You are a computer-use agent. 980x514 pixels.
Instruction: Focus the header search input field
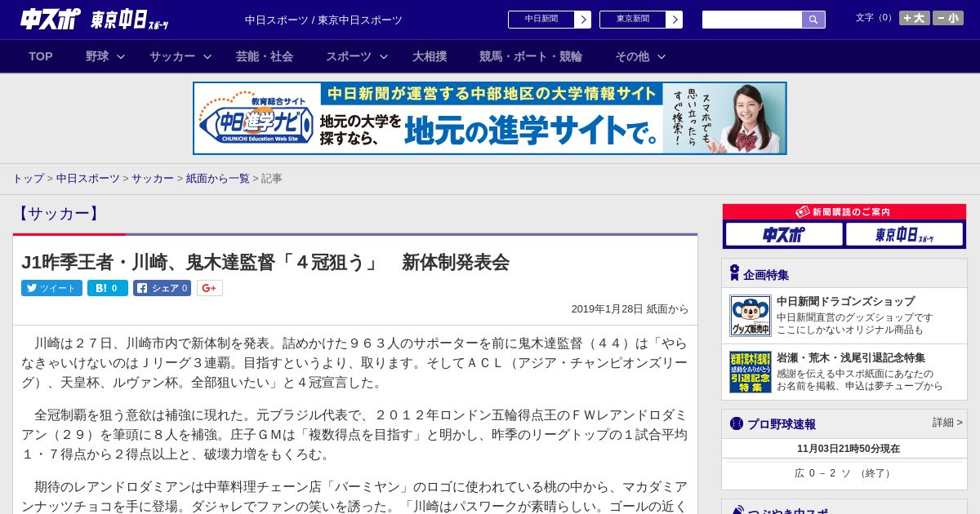tap(752, 20)
